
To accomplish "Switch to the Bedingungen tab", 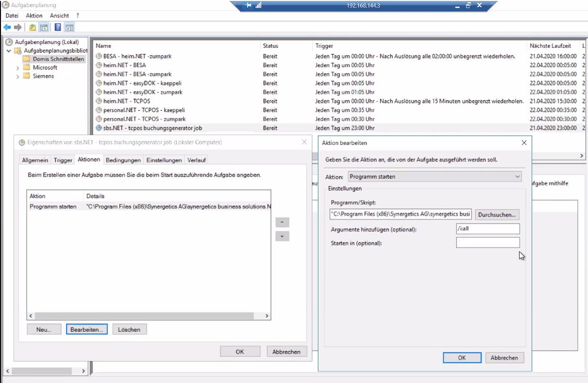I will (123, 160).
